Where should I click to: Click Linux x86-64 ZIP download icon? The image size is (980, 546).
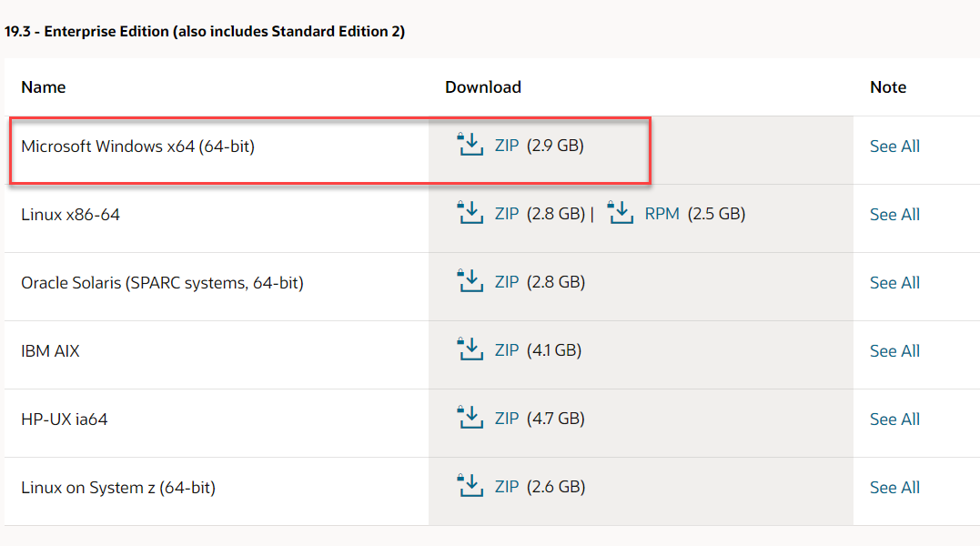(x=470, y=214)
